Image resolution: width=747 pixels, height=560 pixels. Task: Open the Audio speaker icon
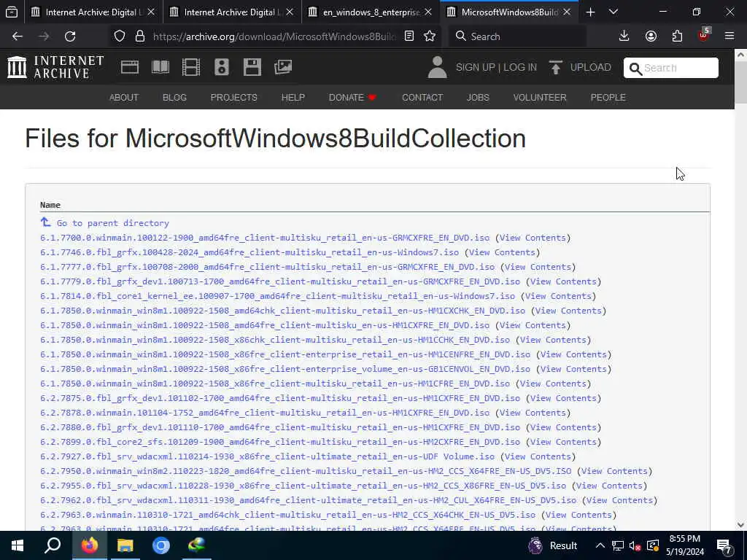click(222, 67)
